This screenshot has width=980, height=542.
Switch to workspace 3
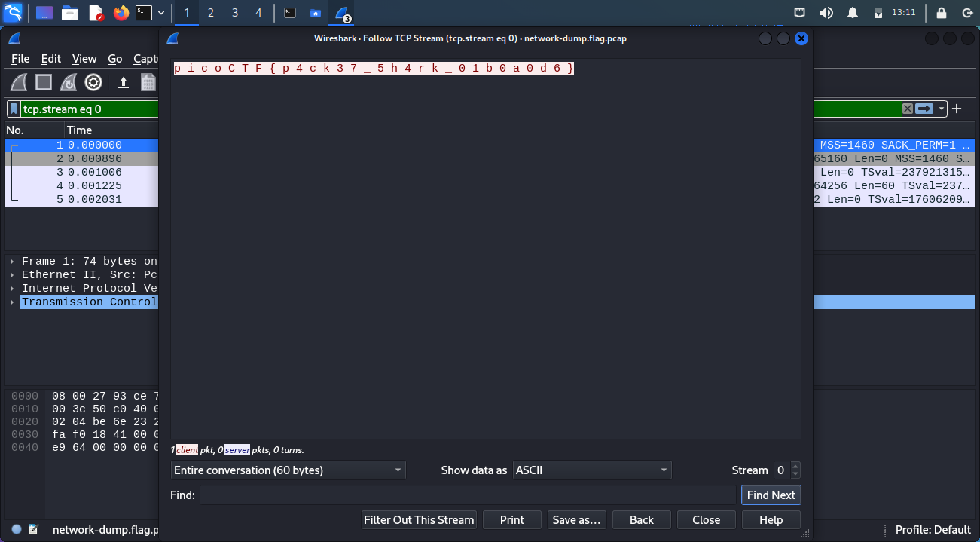(234, 13)
